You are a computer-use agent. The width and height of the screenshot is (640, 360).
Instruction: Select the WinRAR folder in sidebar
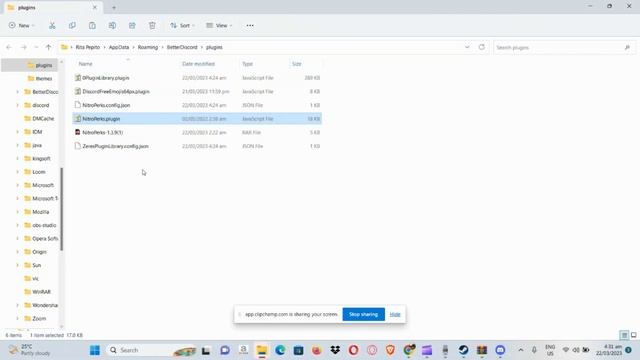tap(38, 292)
